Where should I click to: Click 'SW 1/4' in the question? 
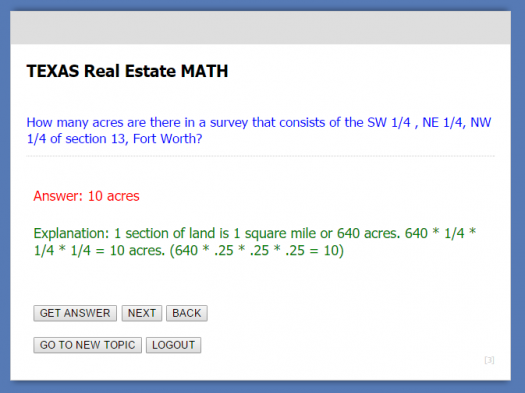click(x=389, y=123)
